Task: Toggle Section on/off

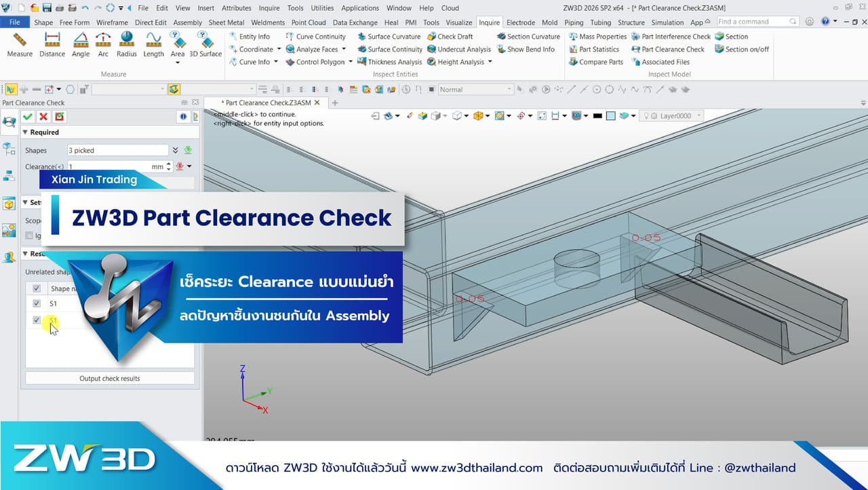Action: [742, 50]
